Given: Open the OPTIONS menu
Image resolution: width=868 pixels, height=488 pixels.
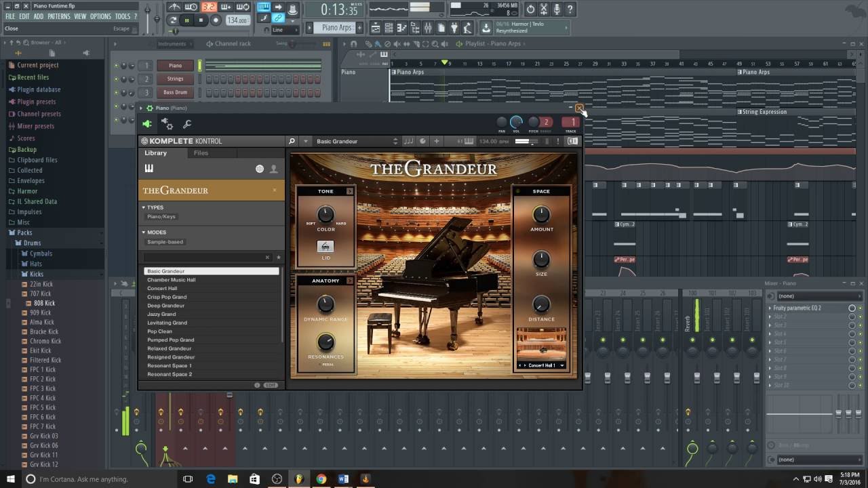Looking at the screenshot, I should click(100, 16).
